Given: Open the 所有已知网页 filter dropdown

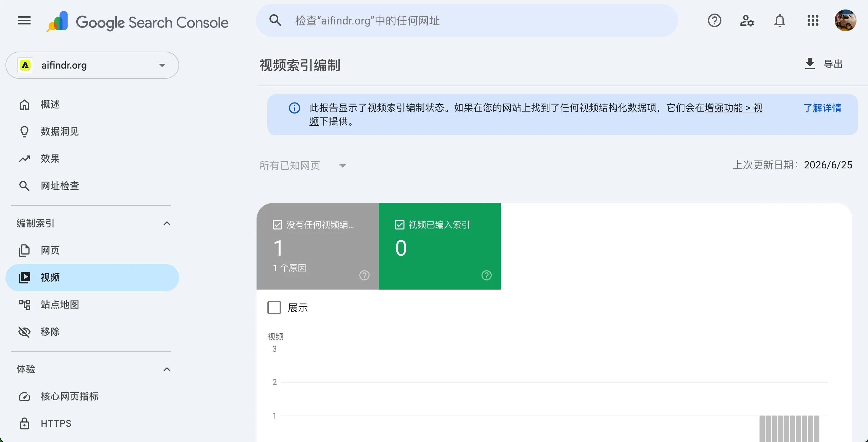Looking at the screenshot, I should pyautogui.click(x=303, y=165).
